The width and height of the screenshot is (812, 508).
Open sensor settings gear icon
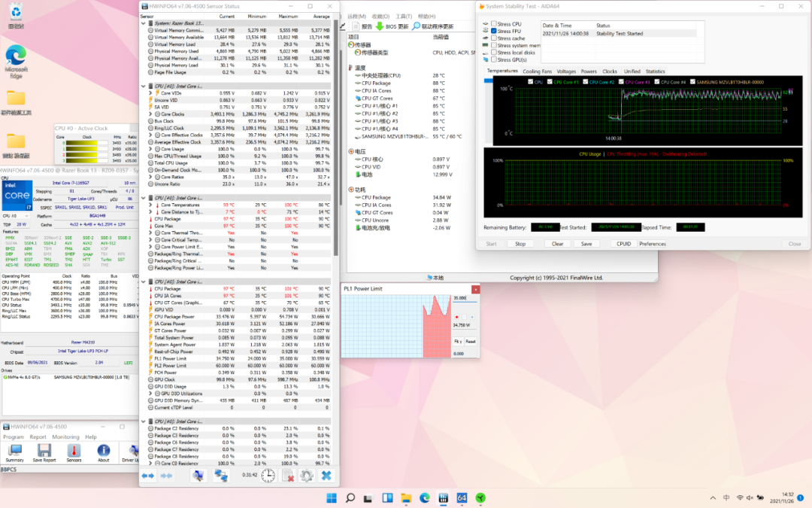[x=306, y=476]
